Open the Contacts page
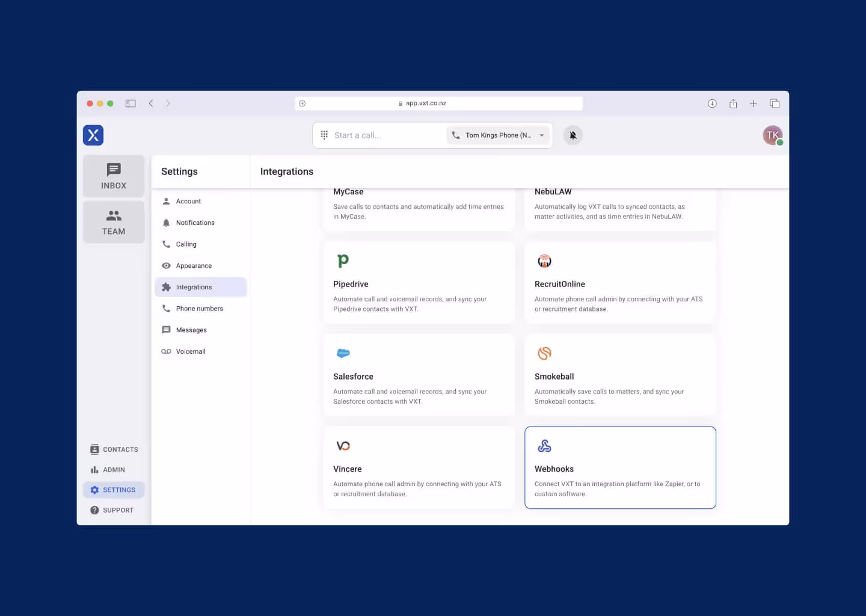This screenshot has height=616, width=866. 114,449
